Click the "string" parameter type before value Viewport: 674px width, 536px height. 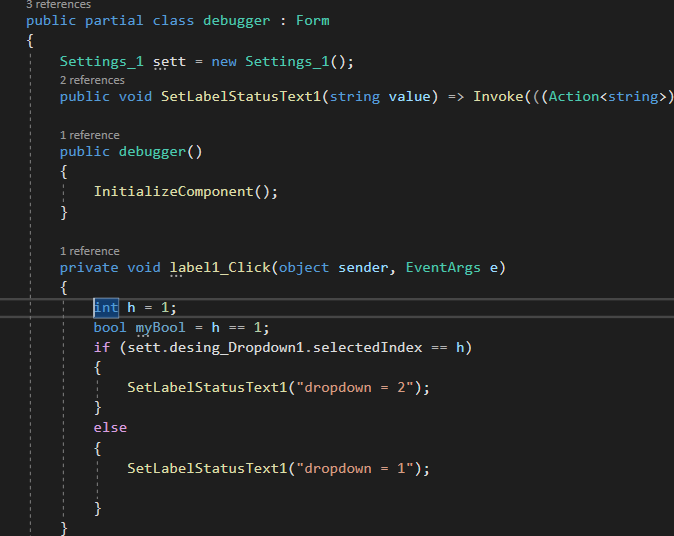(x=355, y=96)
